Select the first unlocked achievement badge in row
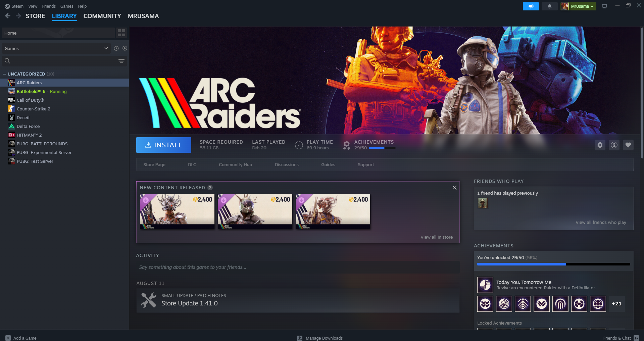This screenshot has height=341, width=644. pos(485,304)
